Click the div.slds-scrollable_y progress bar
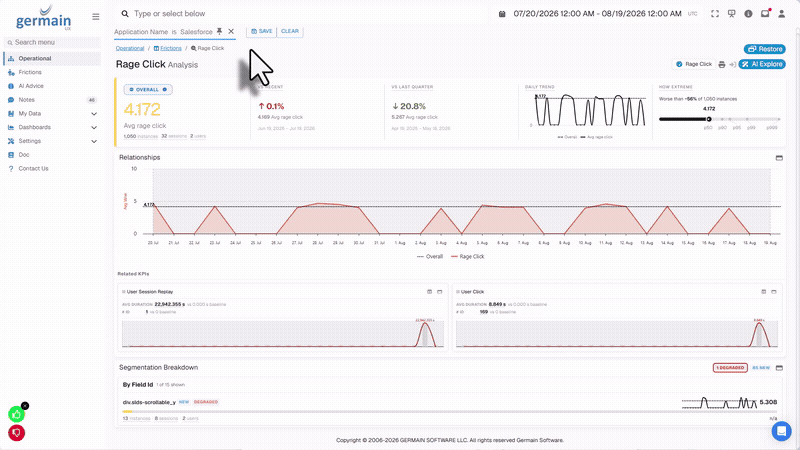Image resolution: width=800 pixels, height=450 pixels. click(x=449, y=411)
